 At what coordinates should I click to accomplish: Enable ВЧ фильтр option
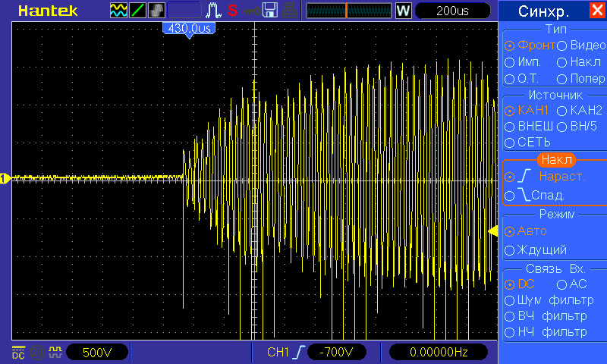[546, 316]
